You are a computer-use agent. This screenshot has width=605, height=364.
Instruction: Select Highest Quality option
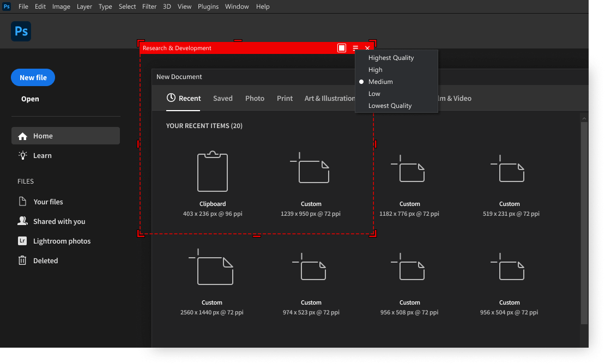point(391,58)
